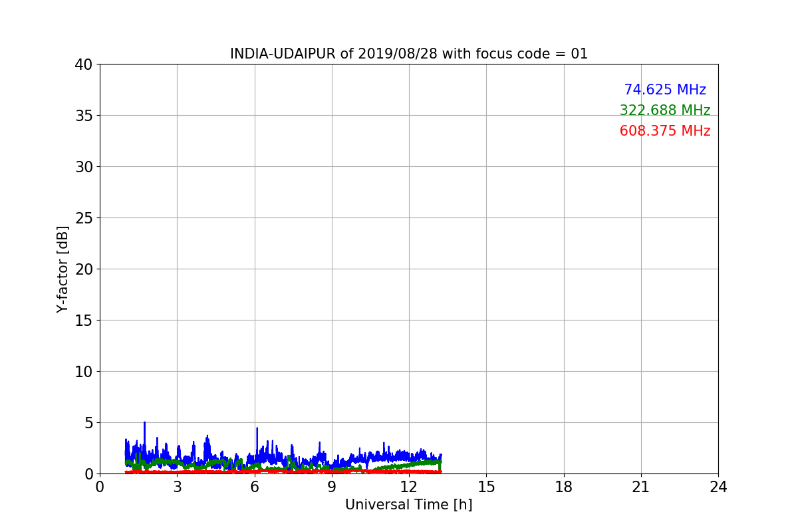This screenshot has width=798, height=532.
Task: Click y-axis tick label 30
Action: pyautogui.click(x=84, y=167)
